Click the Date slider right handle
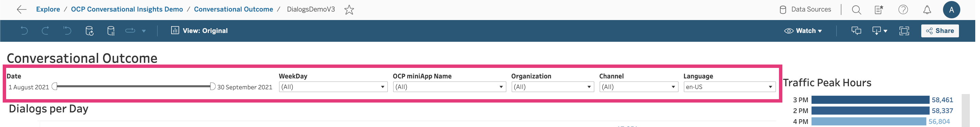Screen dimensions: 980x127 [213, 86]
